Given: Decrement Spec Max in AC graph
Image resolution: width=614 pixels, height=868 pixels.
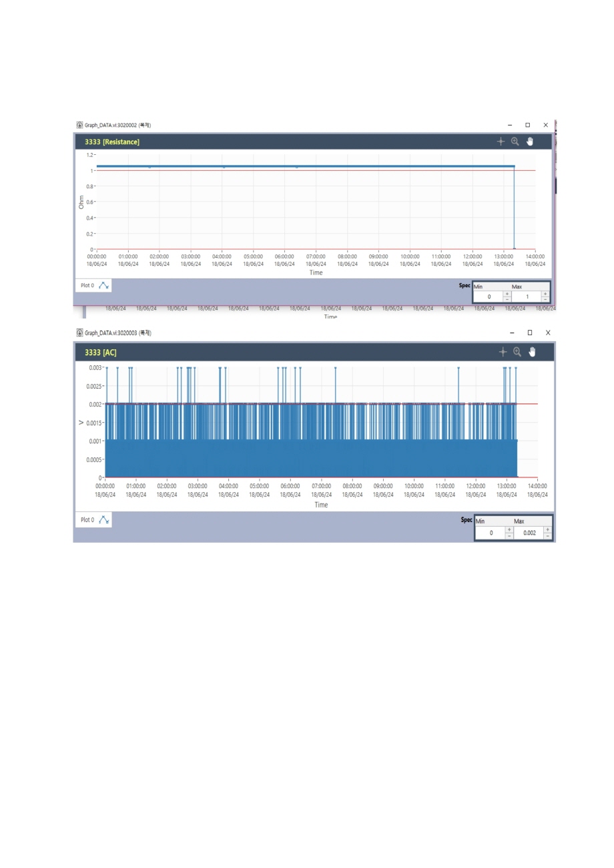Looking at the screenshot, I should pyautogui.click(x=547, y=535).
